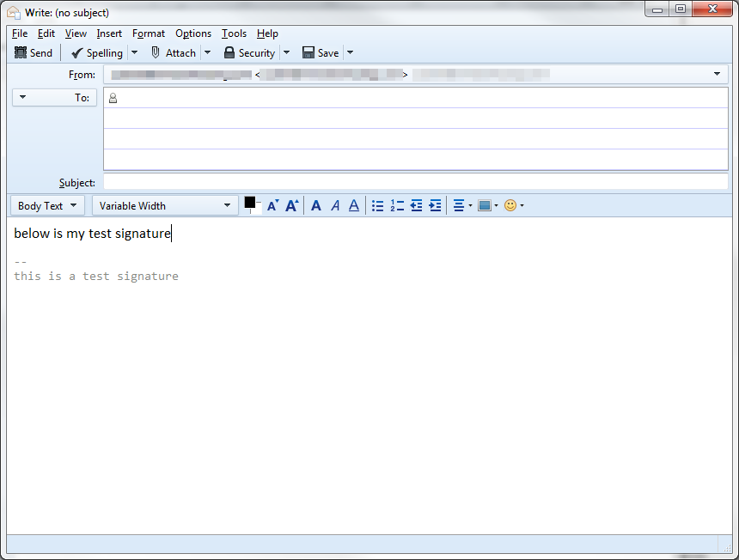This screenshot has width=739, height=560.
Task: Click the Attach button
Action: coord(174,52)
